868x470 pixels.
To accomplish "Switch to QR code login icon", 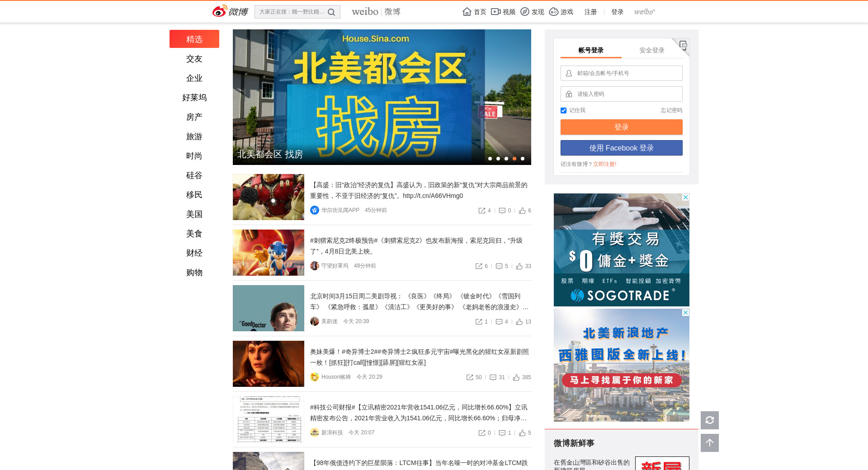I will click(x=683, y=45).
